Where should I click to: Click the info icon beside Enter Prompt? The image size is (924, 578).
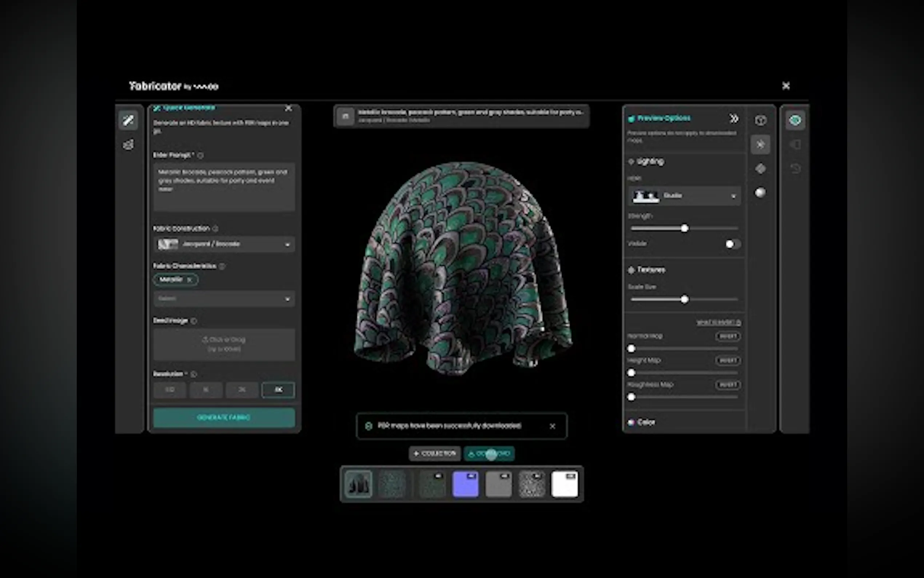200,155
